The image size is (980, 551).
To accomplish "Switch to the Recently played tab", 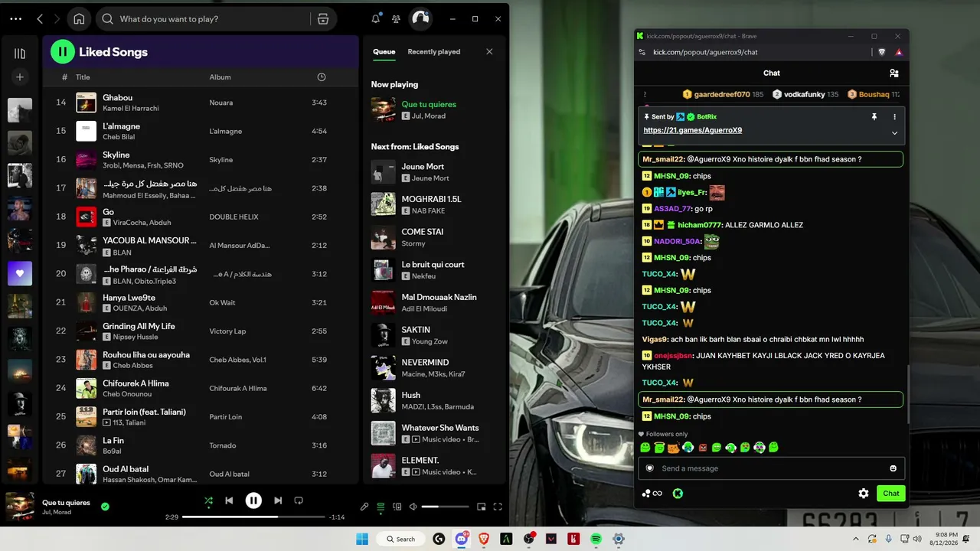I will pyautogui.click(x=434, y=52).
